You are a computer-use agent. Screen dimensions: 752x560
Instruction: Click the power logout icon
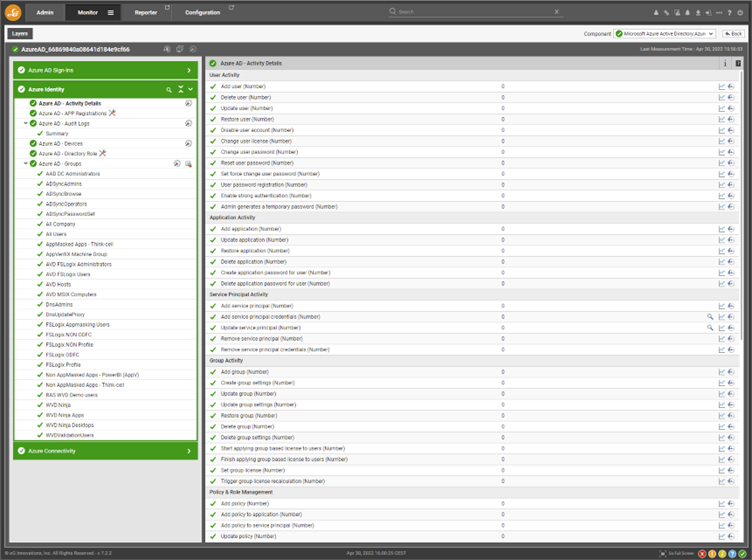(740, 13)
